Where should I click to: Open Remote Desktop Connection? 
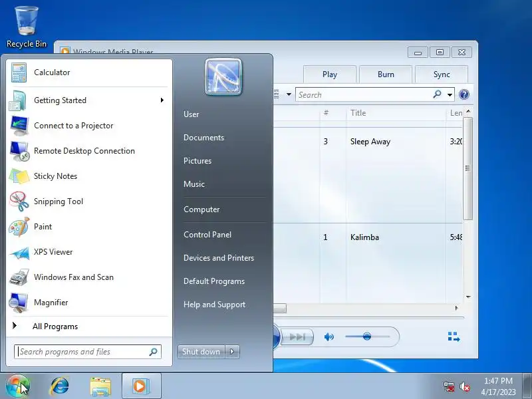click(89, 151)
